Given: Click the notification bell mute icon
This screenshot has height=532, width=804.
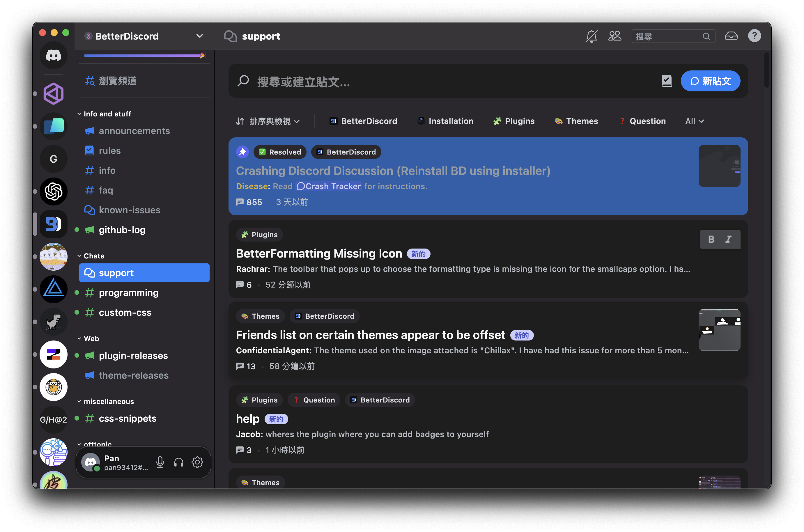Looking at the screenshot, I should pos(592,36).
